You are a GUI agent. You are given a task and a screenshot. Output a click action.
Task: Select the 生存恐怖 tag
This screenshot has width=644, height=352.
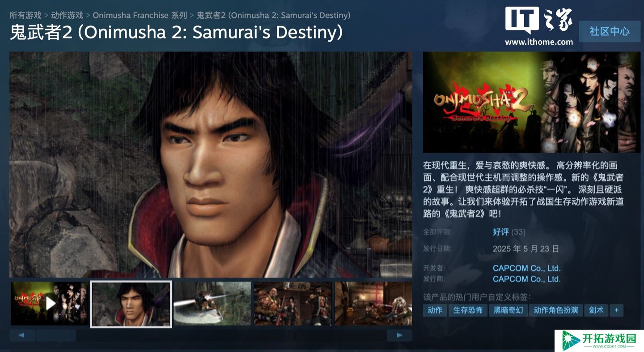(468, 310)
